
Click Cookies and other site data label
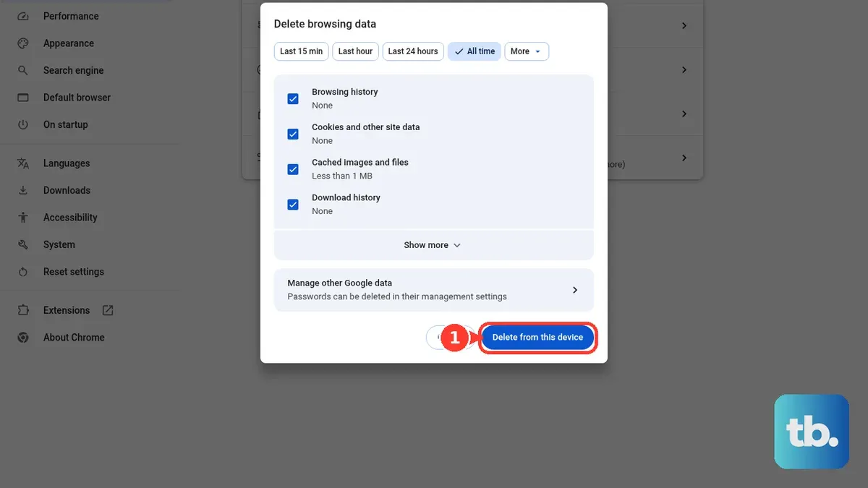[366, 127]
